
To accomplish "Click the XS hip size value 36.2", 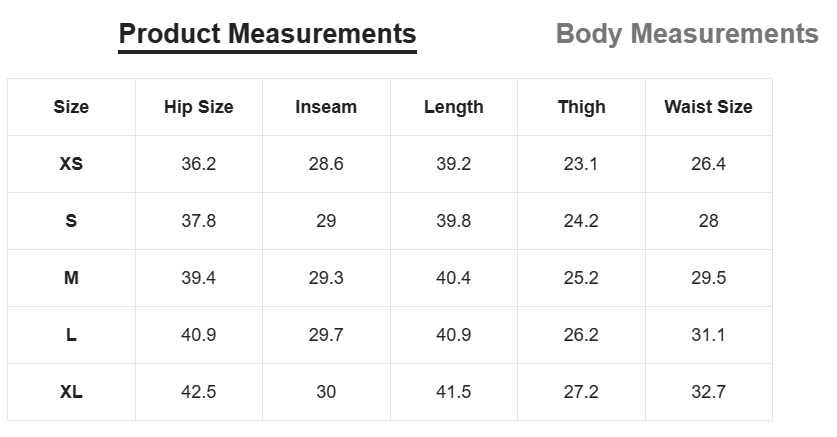I will [199, 164].
